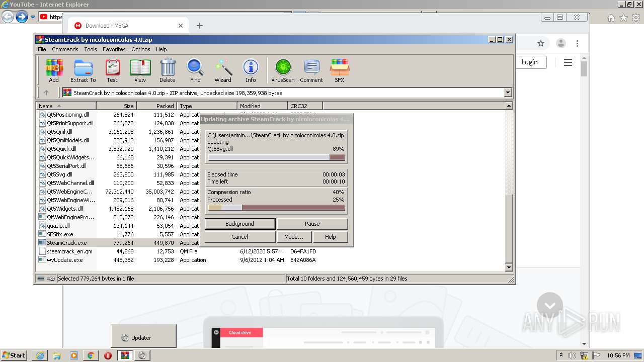Open the address bar path dropdown
This screenshot has height=362, width=644.
[x=508, y=93]
